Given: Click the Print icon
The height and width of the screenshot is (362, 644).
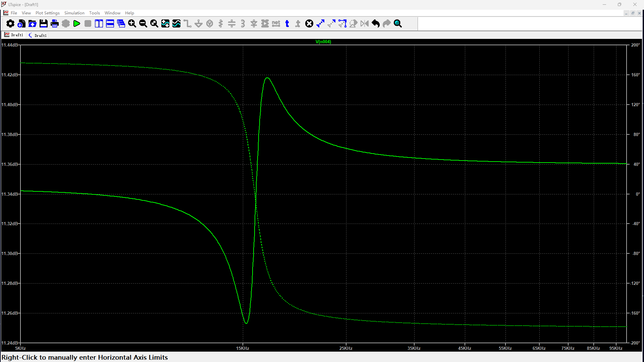Looking at the screenshot, I should (55, 23).
